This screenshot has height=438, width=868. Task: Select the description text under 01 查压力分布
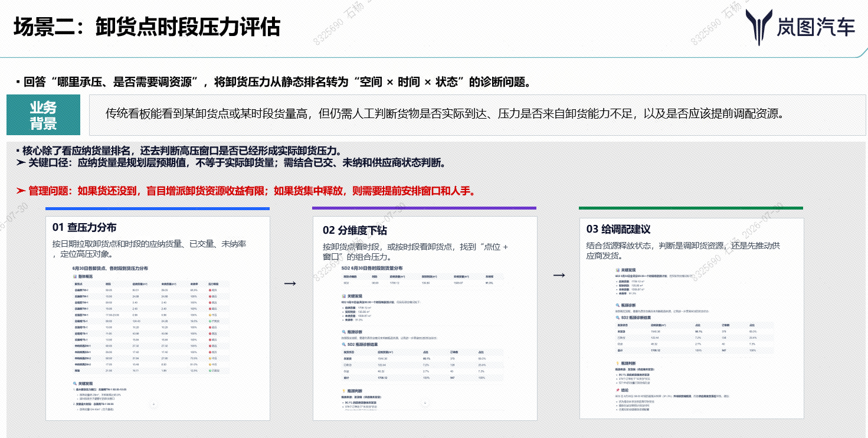149,249
